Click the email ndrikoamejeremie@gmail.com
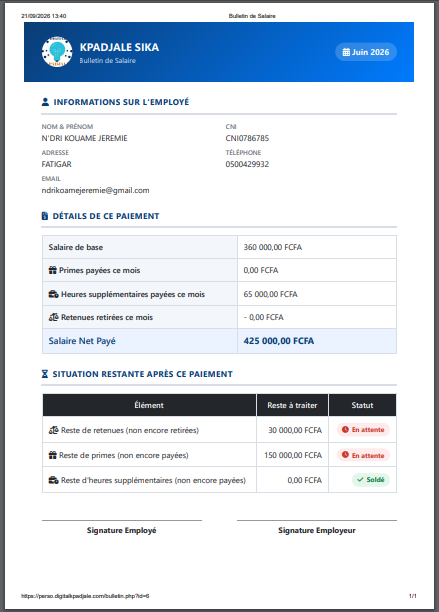This screenshot has width=439, height=612. tap(96, 190)
